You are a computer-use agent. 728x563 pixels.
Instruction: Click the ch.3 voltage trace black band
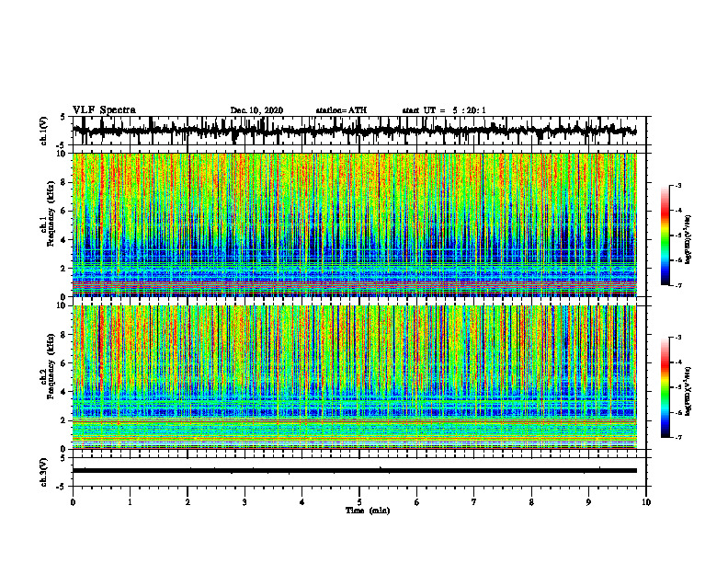(354, 471)
